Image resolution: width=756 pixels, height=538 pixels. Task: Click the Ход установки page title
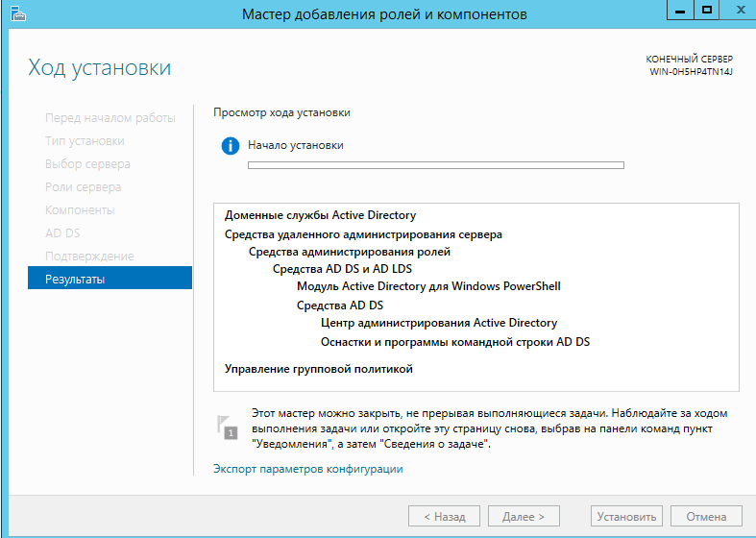[x=99, y=67]
